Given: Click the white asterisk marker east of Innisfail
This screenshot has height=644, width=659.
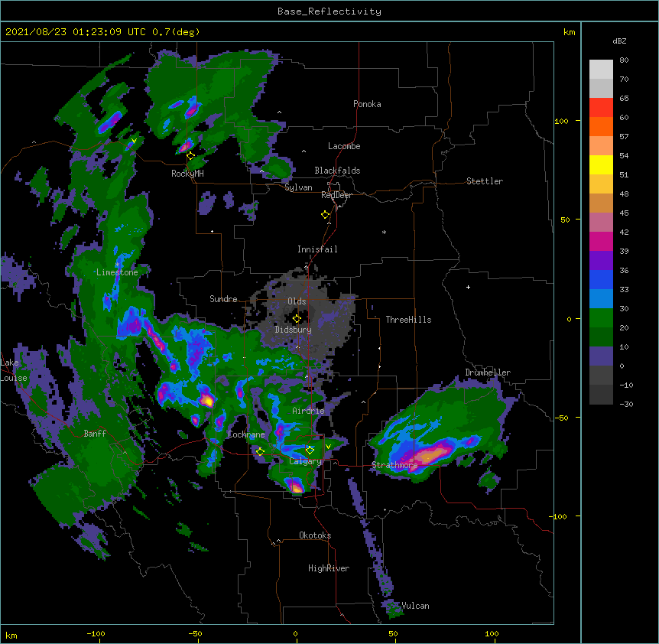Looking at the screenshot, I should (384, 233).
